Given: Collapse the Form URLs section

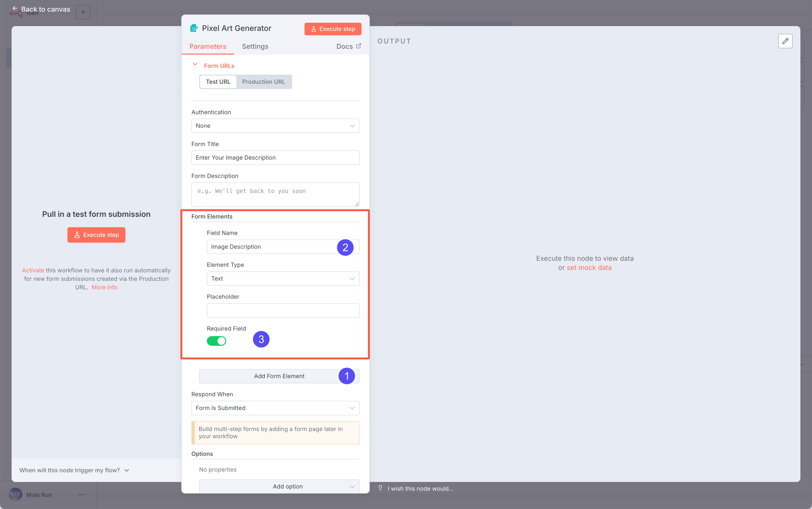Looking at the screenshot, I should pyautogui.click(x=195, y=64).
